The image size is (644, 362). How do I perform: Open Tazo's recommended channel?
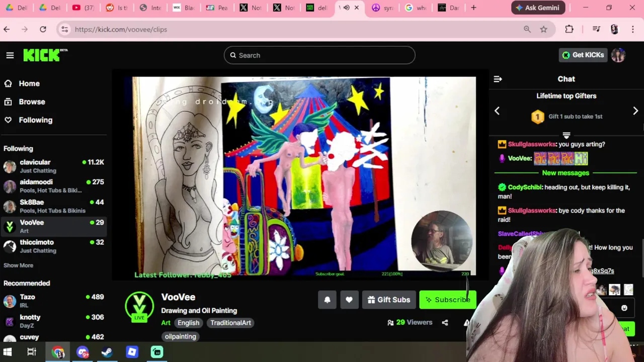click(x=53, y=301)
